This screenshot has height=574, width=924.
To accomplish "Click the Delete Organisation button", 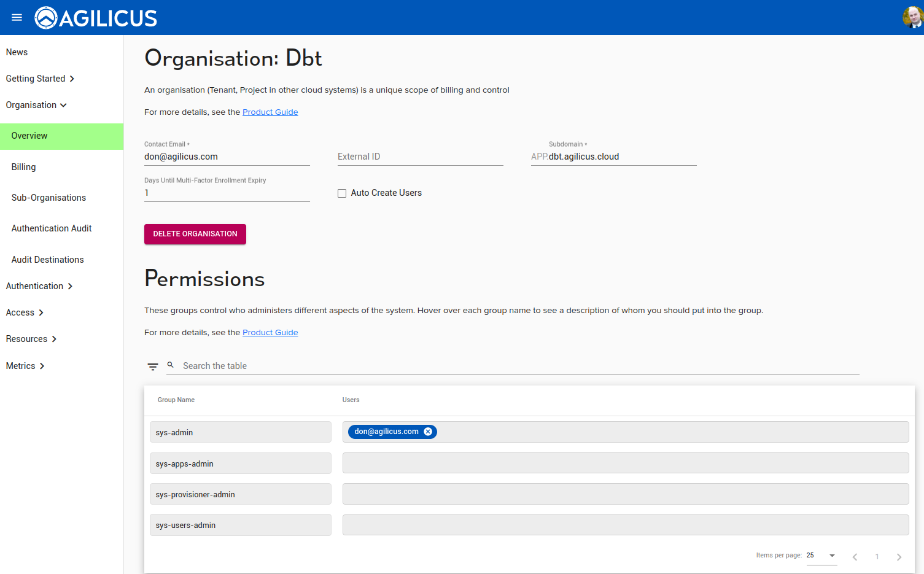I will [x=195, y=234].
